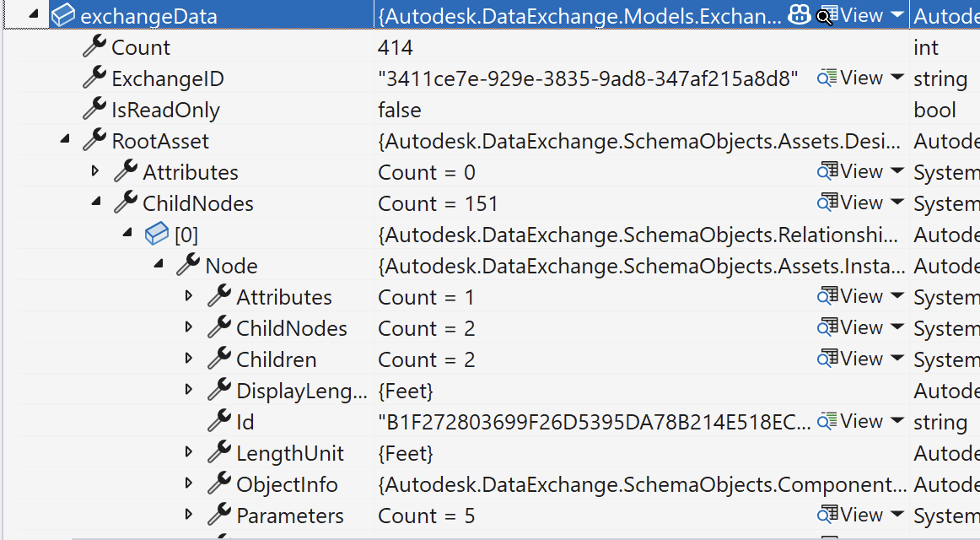Open View dropdown arrow for exchangeData
980x540 pixels.
(897, 14)
